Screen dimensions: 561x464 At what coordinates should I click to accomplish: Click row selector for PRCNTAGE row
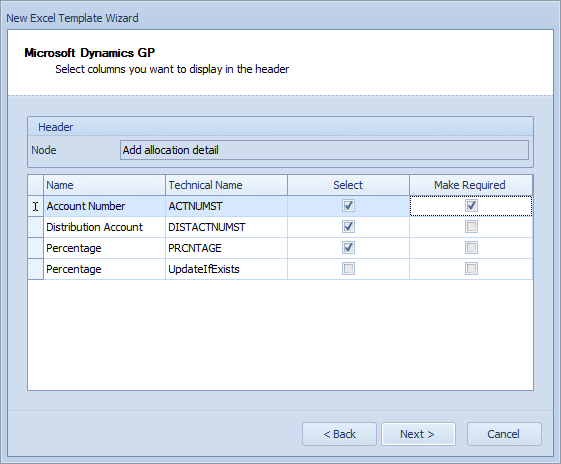coord(35,248)
